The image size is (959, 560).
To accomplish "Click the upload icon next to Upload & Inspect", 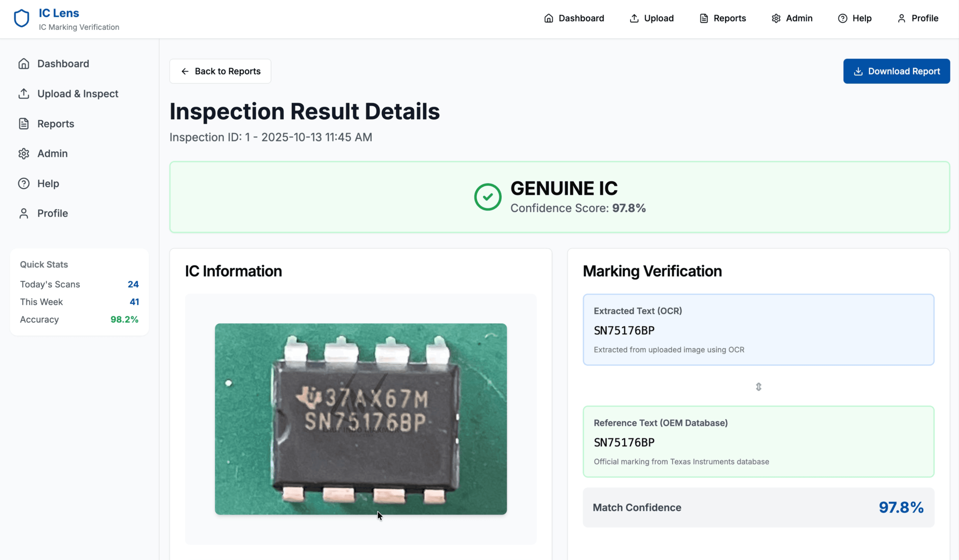I will tap(24, 94).
